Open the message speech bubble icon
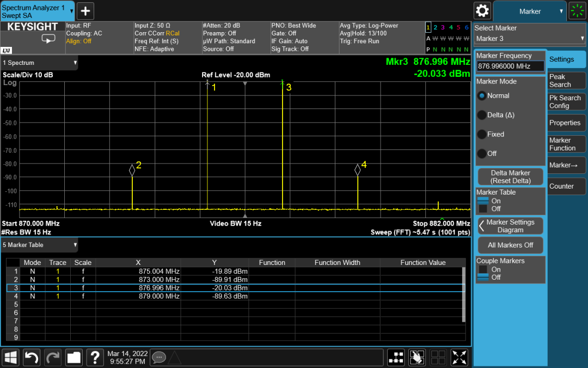 pos(159,357)
